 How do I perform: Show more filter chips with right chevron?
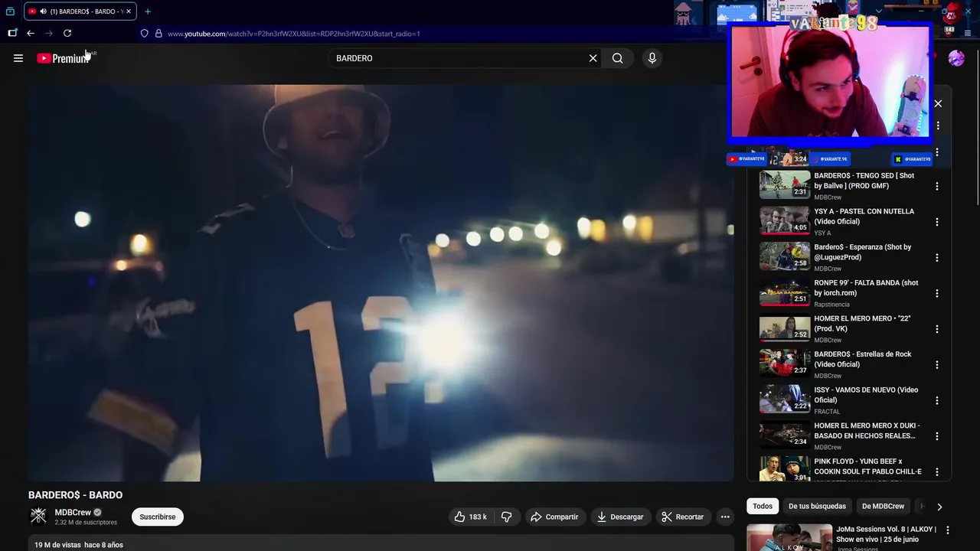coord(939,507)
